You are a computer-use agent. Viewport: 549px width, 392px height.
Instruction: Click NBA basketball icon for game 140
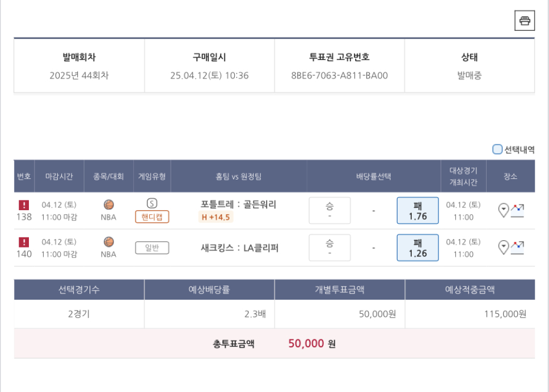108,242
